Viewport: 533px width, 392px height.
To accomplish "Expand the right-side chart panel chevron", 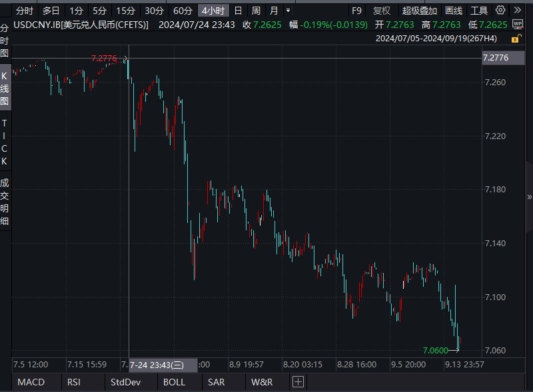I will pos(528,195).
